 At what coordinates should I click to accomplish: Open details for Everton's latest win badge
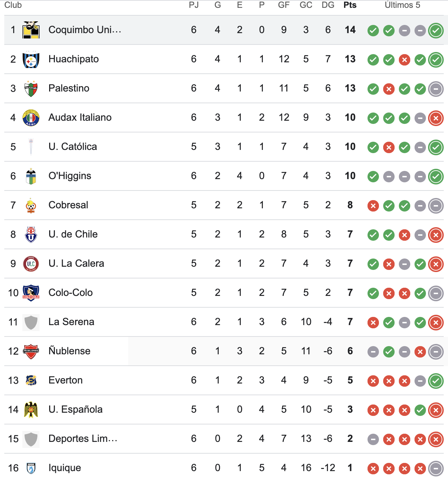click(x=435, y=380)
